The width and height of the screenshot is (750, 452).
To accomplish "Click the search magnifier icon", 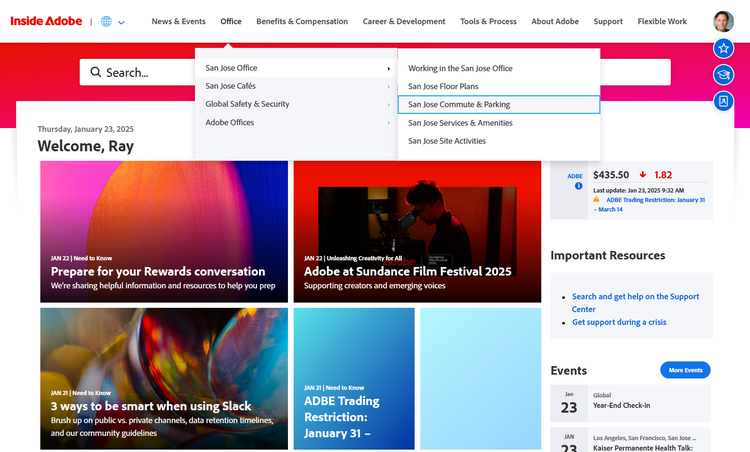I will 96,72.
